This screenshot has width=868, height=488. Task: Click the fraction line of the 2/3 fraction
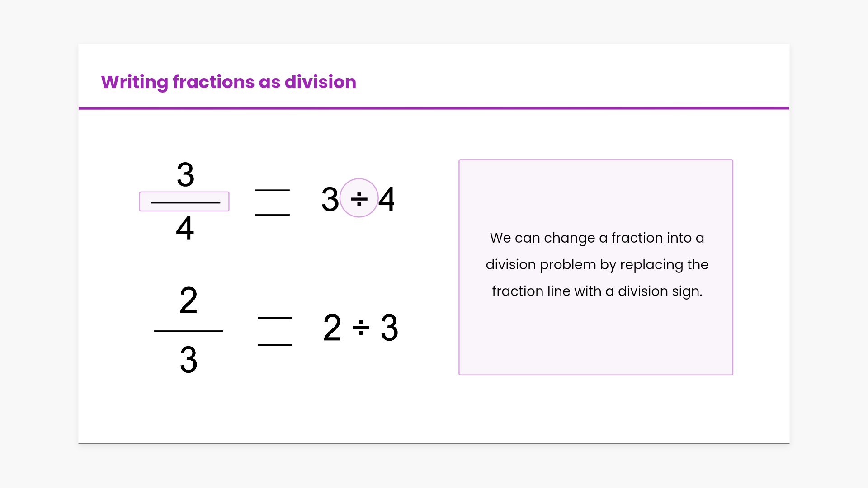(x=189, y=331)
